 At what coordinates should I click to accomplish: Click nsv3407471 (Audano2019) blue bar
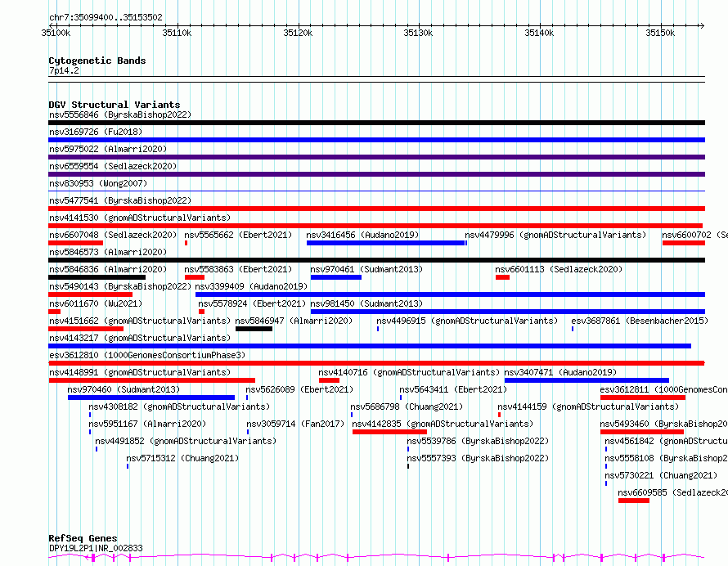click(586, 380)
